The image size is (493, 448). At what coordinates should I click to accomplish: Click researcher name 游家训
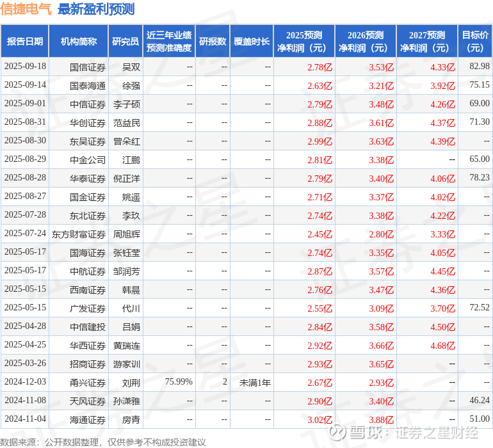[x=127, y=364]
